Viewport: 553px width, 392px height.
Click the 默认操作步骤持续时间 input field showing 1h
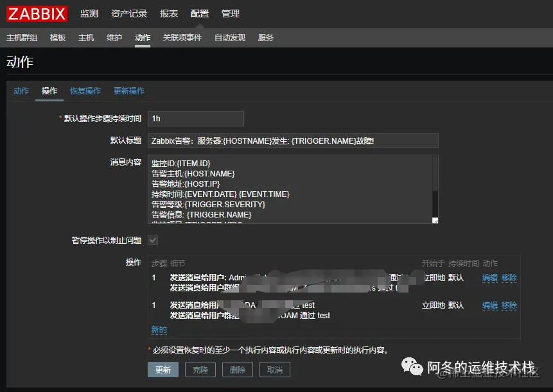click(195, 118)
